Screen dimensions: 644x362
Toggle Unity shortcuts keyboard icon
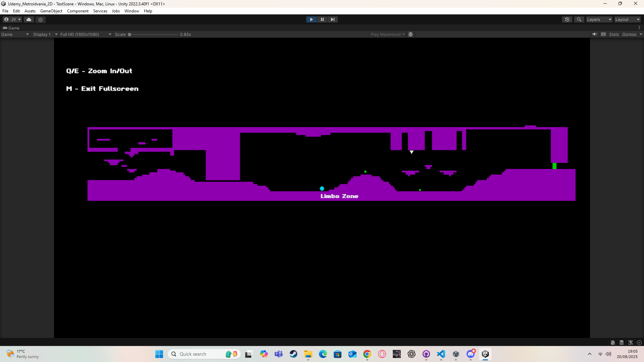click(x=603, y=34)
